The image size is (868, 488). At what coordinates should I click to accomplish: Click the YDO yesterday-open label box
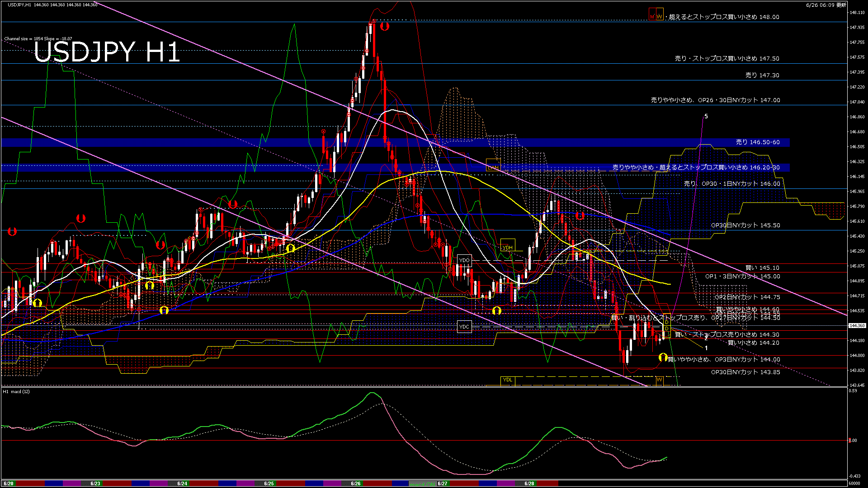coord(464,260)
